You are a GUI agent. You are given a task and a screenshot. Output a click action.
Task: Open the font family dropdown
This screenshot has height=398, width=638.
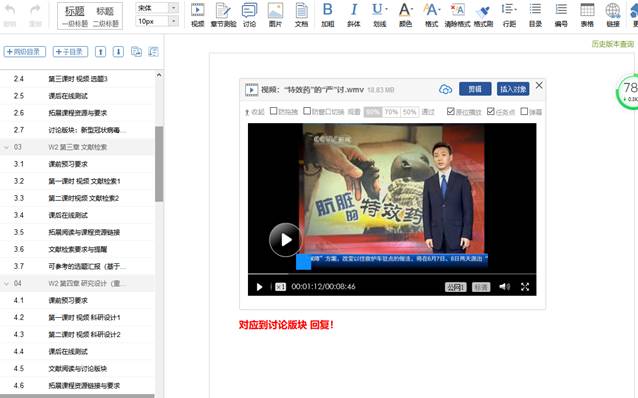173,8
